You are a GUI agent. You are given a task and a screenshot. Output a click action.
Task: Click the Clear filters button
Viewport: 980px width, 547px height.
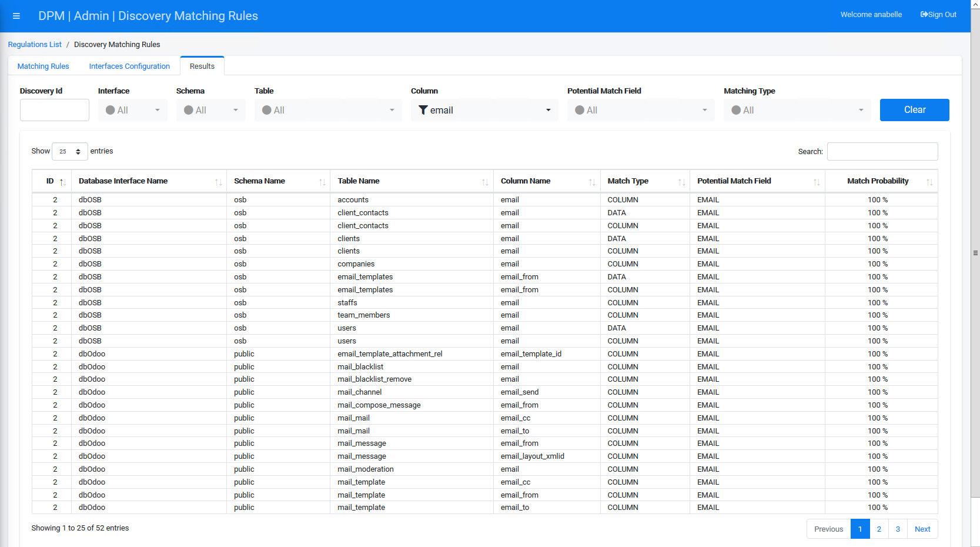tap(914, 110)
